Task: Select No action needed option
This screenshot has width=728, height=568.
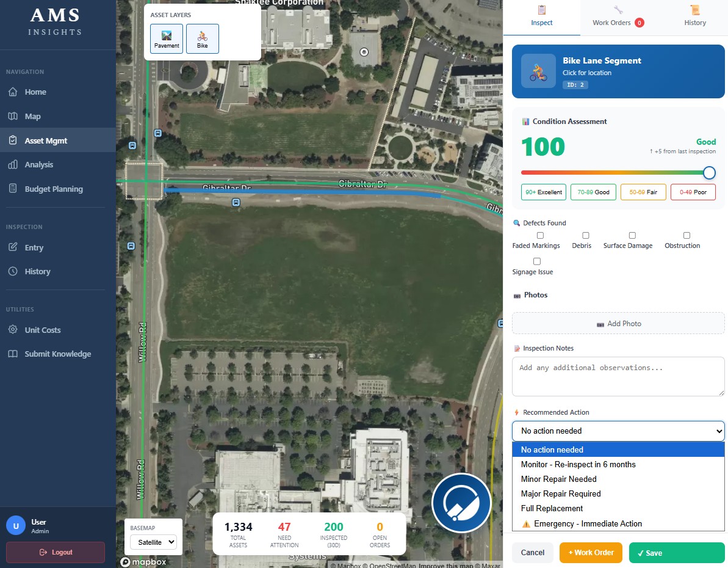Action: tap(618, 450)
